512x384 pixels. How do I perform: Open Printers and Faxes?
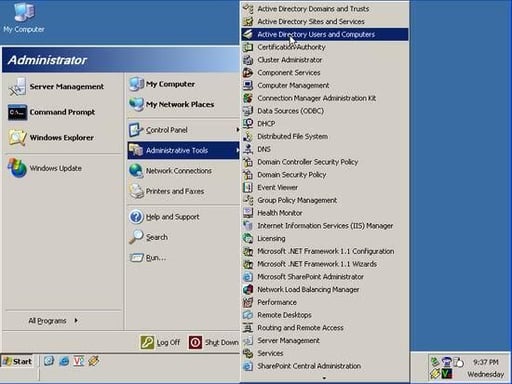pos(183,191)
